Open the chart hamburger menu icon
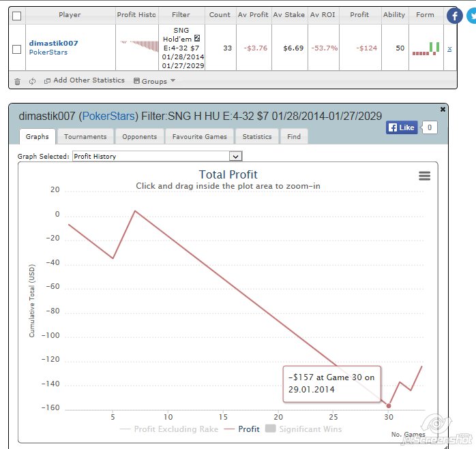 click(x=424, y=176)
